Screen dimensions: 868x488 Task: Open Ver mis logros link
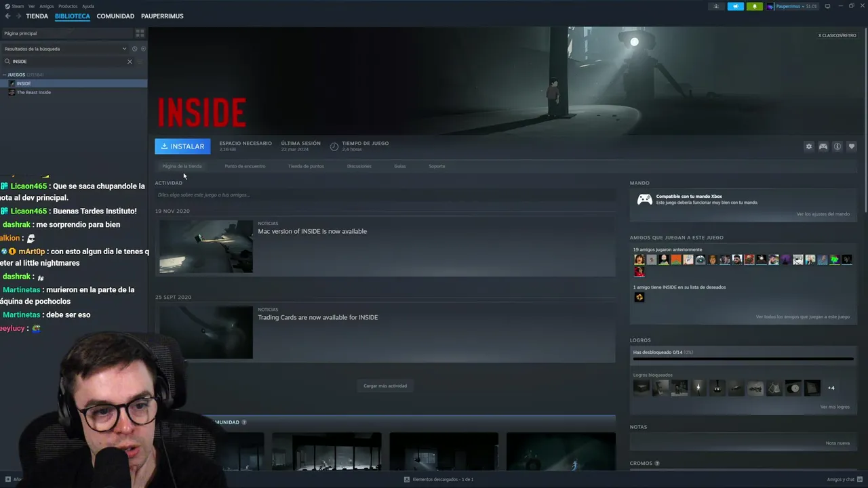tap(835, 407)
